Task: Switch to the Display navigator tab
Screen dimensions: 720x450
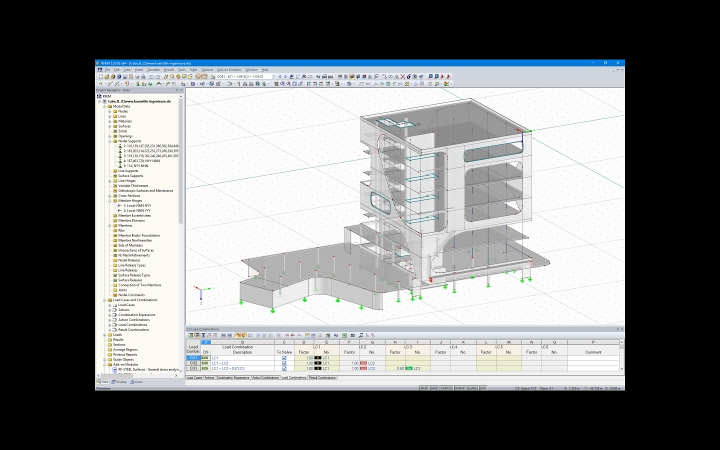Action: click(x=119, y=382)
